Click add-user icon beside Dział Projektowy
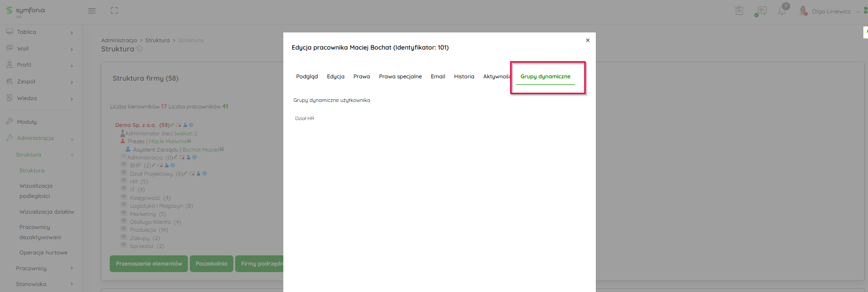The image size is (868, 292). [198, 174]
